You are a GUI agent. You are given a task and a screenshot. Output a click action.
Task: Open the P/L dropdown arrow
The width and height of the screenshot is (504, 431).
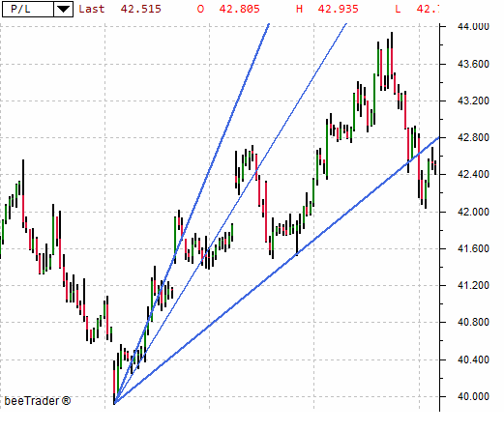click(x=63, y=9)
